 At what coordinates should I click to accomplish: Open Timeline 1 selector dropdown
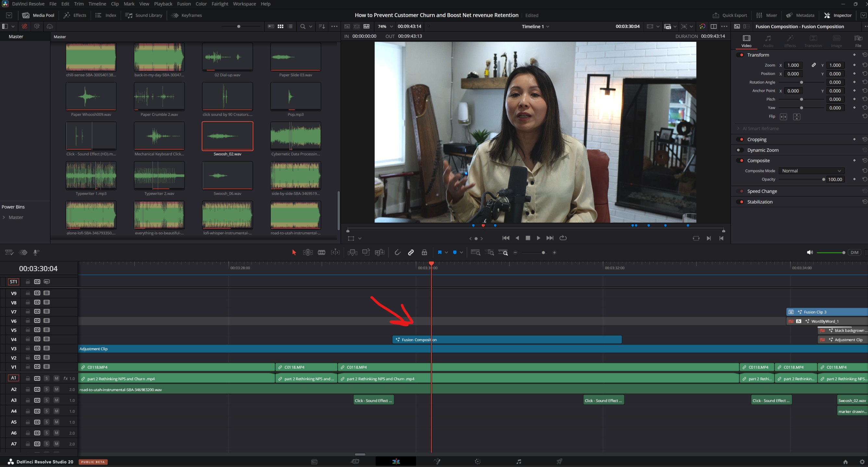click(535, 26)
